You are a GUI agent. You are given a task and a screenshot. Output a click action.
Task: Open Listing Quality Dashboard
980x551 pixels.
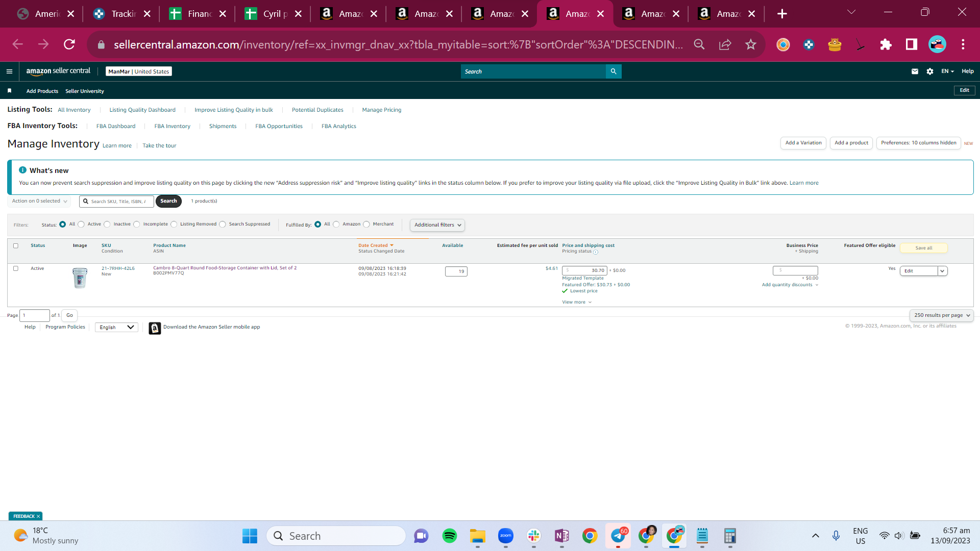(142, 110)
